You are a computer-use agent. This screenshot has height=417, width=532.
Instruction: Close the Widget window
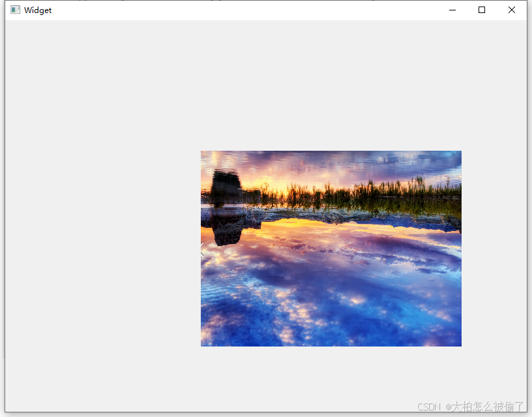click(512, 10)
